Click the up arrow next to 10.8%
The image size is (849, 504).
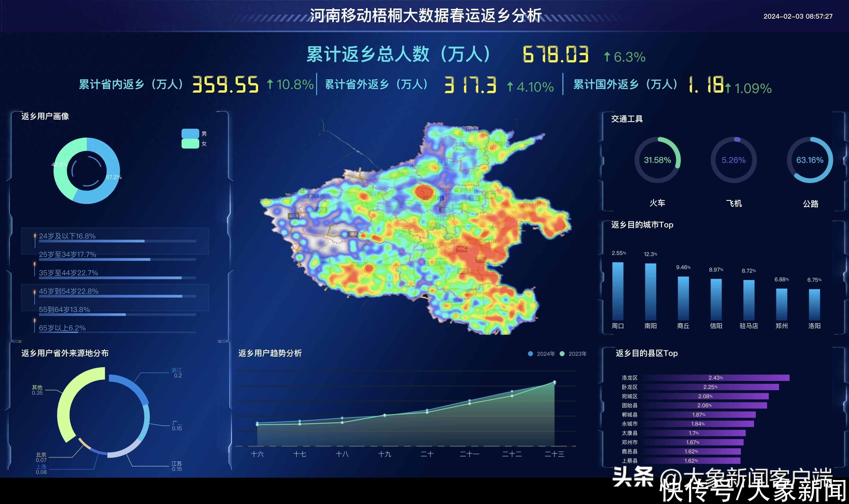tap(270, 84)
